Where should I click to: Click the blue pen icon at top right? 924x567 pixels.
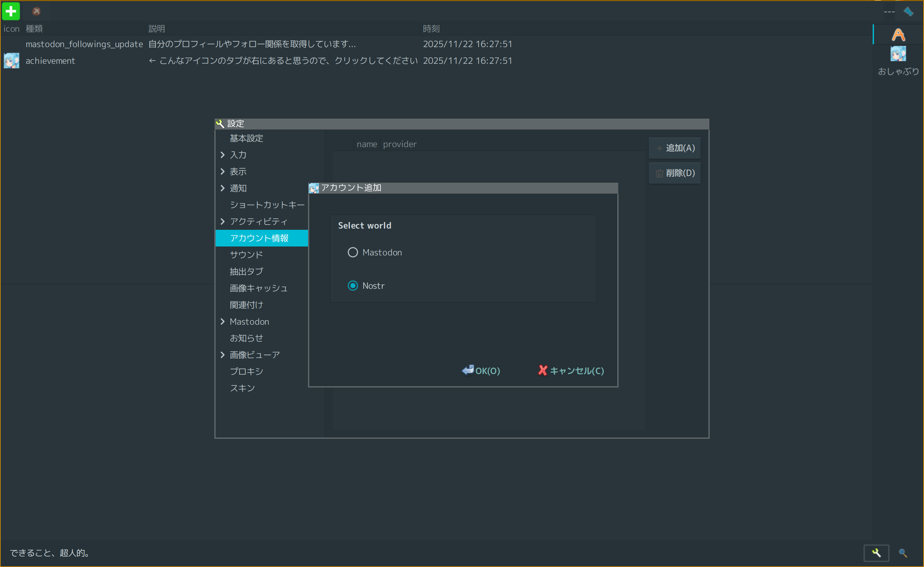(x=908, y=12)
